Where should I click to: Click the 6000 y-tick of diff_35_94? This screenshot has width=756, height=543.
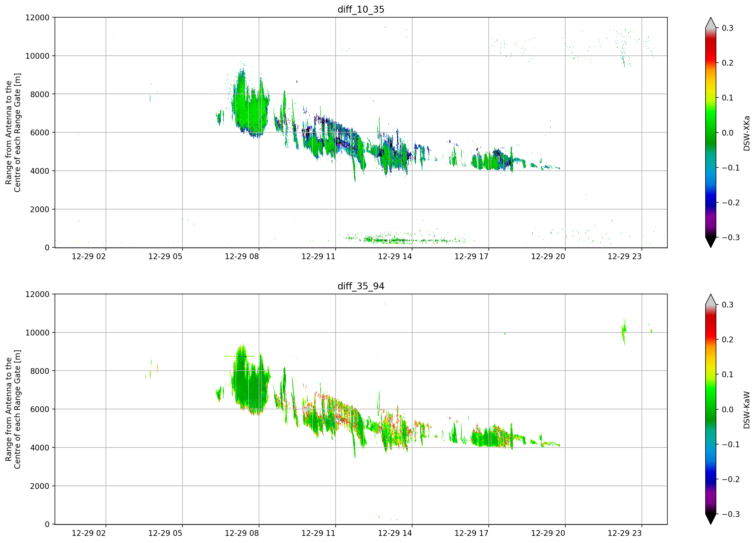tap(40, 410)
